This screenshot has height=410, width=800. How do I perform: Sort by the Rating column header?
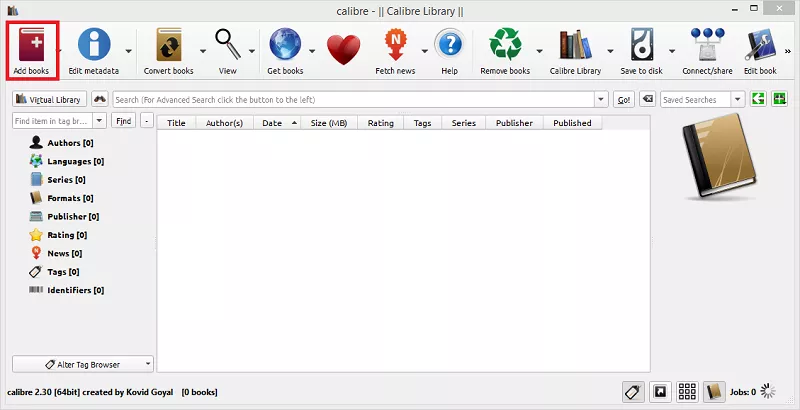pos(381,123)
